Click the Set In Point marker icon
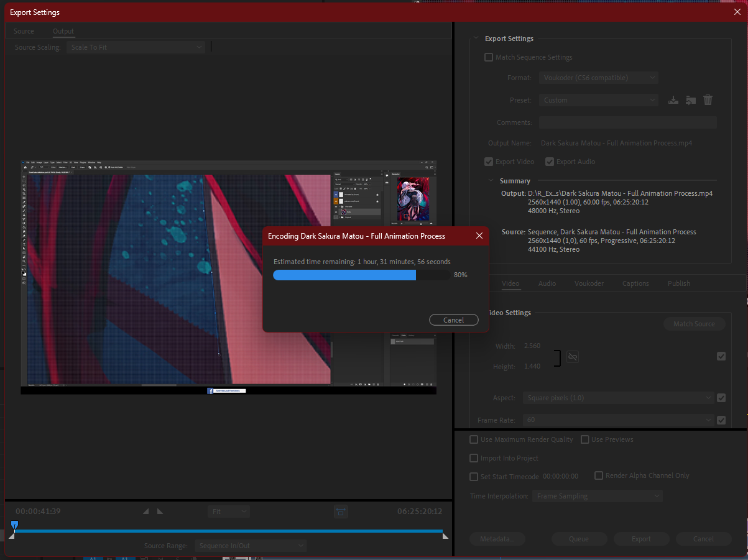 tap(146, 512)
